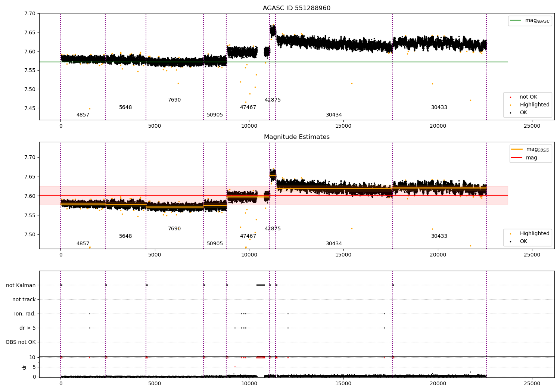This screenshot has width=560, height=392.
Task: Click OBSID label 4857 in Magnitude Estimates plot
Action: 83,244
